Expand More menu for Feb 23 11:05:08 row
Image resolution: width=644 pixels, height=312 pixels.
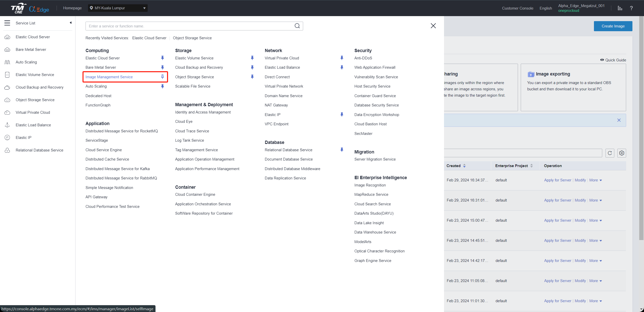coord(595,281)
